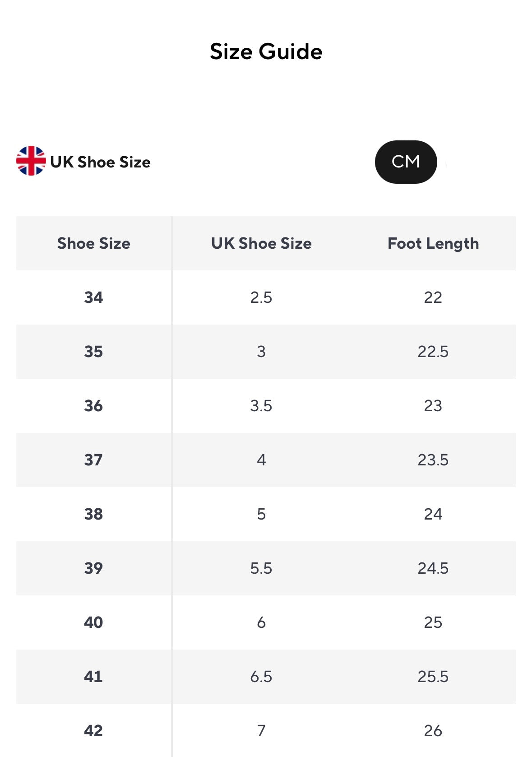Select shoe size 35 row

[x=93, y=352]
